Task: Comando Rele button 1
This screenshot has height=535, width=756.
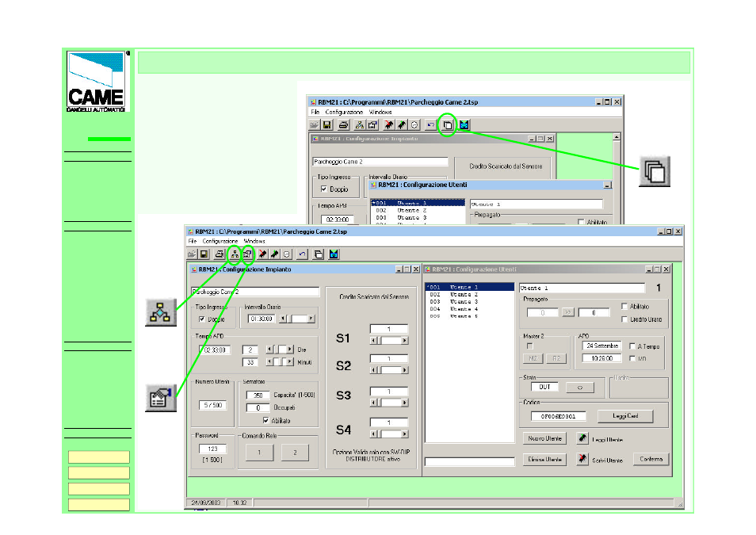Action: pos(259,452)
